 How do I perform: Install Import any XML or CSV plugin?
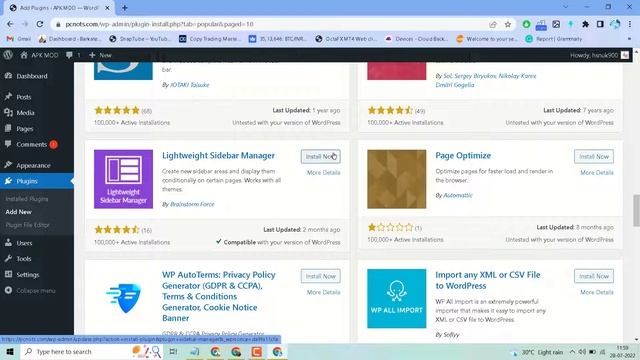pos(593,276)
